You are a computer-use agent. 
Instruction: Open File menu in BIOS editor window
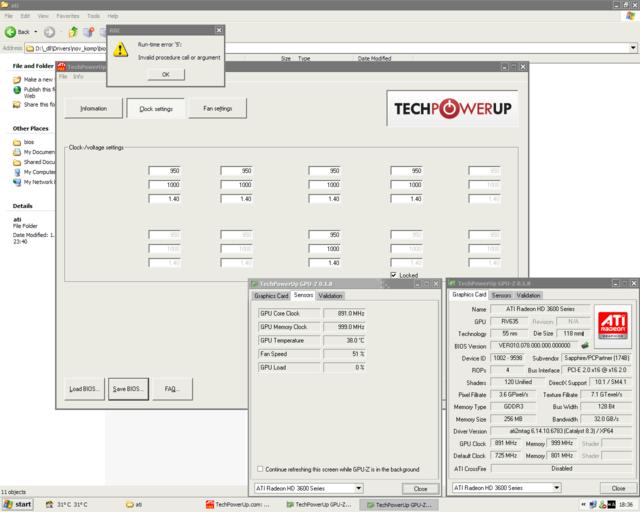(x=63, y=76)
